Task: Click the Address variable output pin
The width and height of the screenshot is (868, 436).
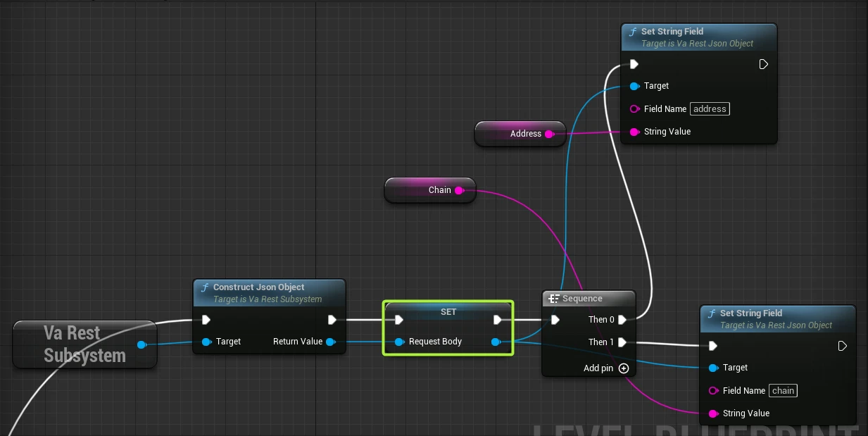Action: pos(550,134)
